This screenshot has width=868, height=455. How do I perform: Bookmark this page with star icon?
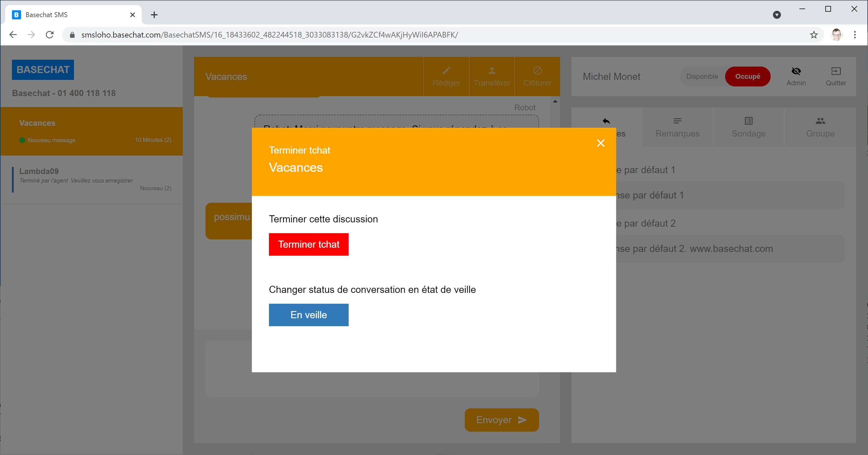click(x=814, y=35)
